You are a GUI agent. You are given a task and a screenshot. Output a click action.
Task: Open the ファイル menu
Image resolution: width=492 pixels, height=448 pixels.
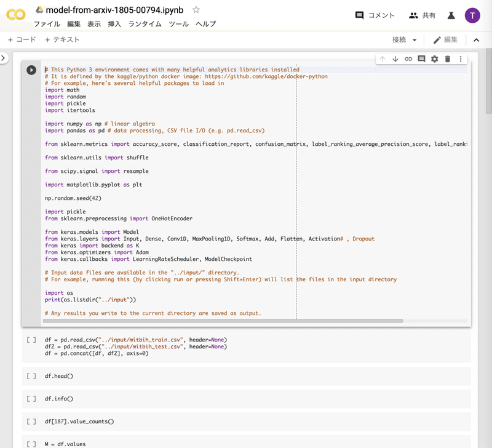click(47, 24)
